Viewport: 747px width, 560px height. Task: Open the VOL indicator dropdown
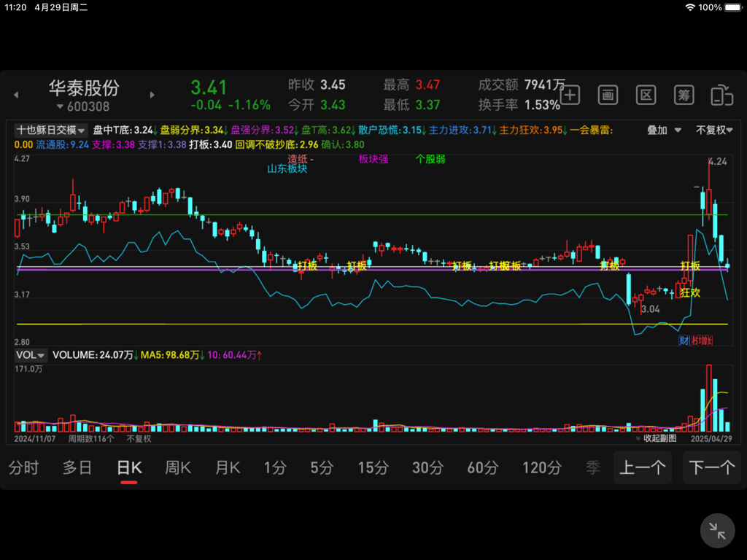click(x=30, y=355)
